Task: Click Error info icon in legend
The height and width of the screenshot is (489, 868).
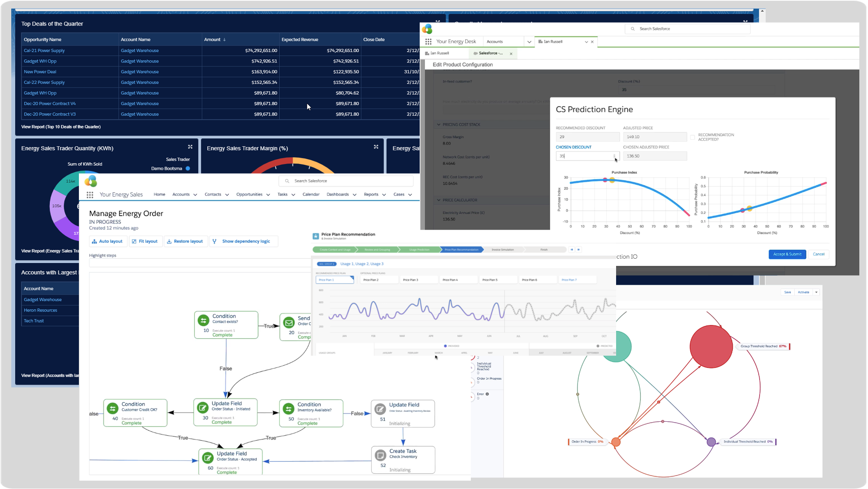Action: click(487, 394)
